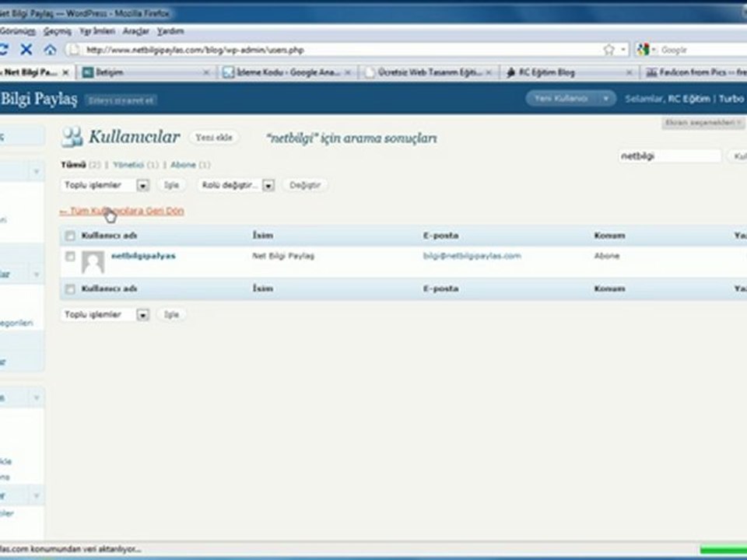Image resolution: width=747 pixels, height=560 pixels.
Task: Open the Araçlar menu
Action: [x=135, y=31]
